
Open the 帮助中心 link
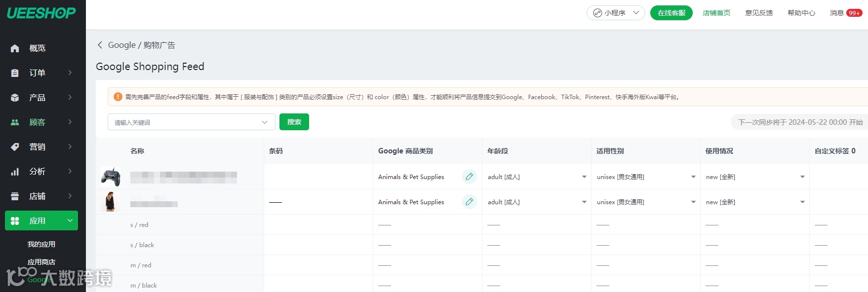(801, 13)
